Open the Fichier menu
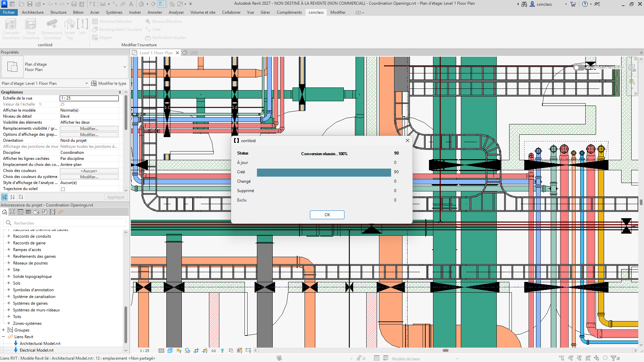The image size is (644, 362). pos(9,12)
